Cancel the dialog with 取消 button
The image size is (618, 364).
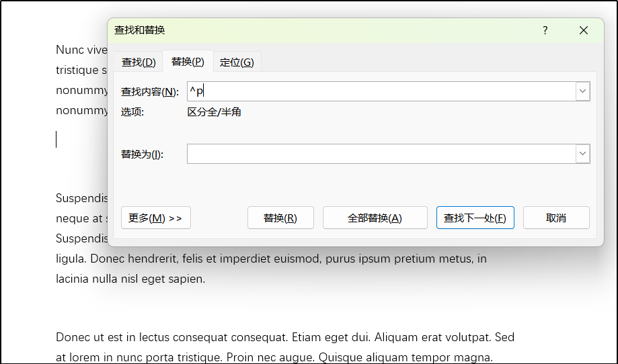[556, 218]
